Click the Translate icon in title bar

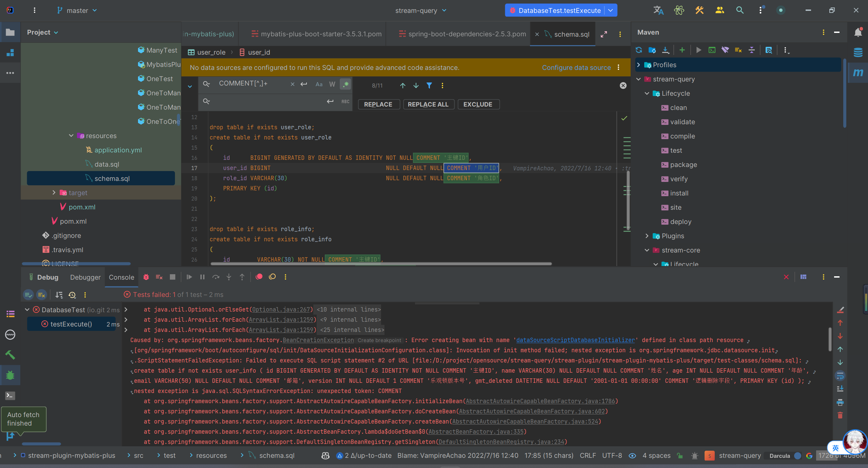658,10
